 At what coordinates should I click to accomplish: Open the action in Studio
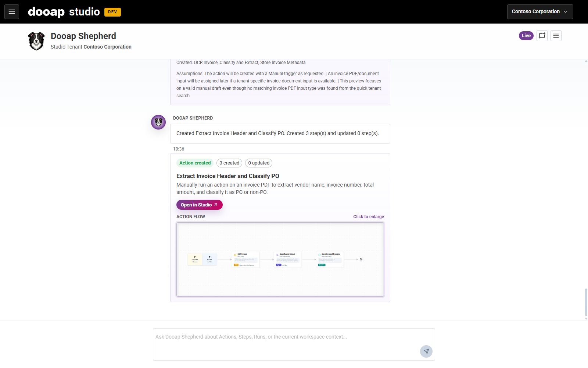(199, 205)
